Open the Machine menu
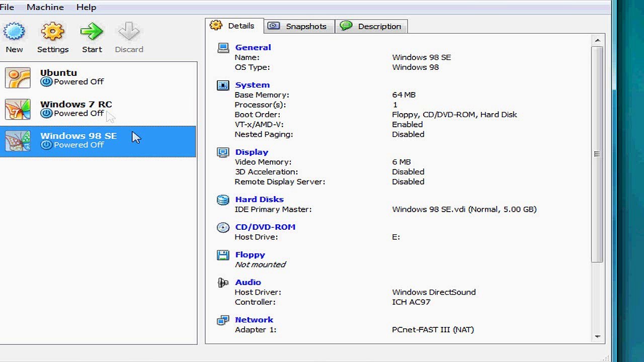 [45, 7]
